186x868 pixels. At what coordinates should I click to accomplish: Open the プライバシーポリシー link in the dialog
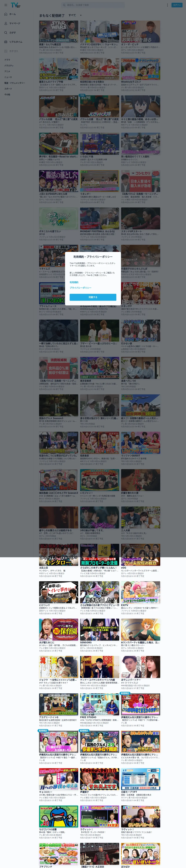(x=80, y=288)
